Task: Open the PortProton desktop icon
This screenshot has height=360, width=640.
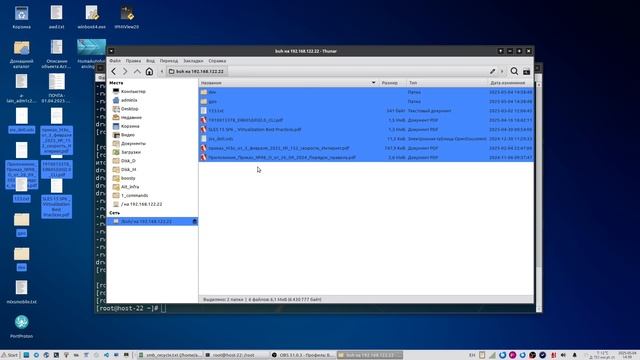Action: [x=21, y=326]
